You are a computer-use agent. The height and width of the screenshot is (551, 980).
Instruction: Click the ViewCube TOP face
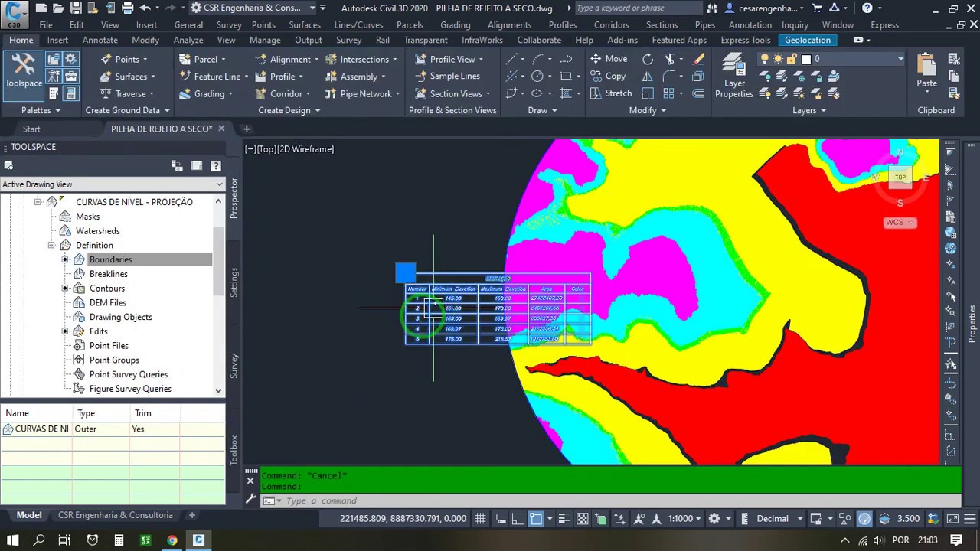(900, 178)
